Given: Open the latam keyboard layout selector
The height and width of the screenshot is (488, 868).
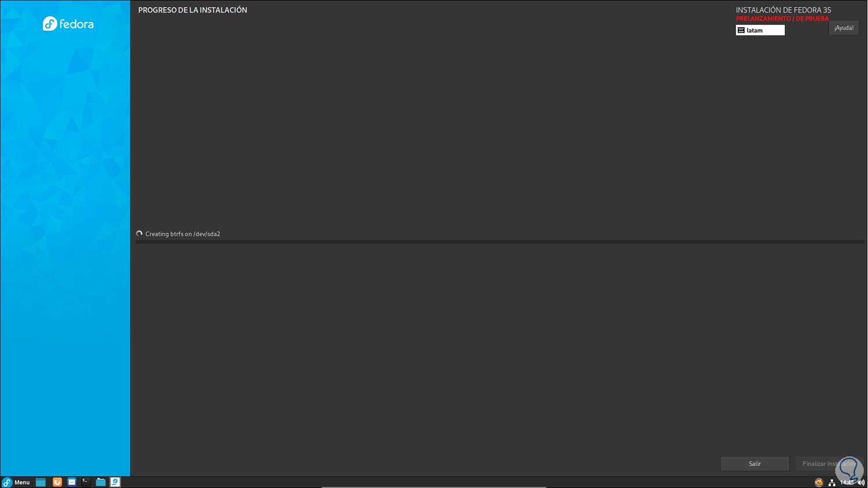Looking at the screenshot, I should point(760,30).
